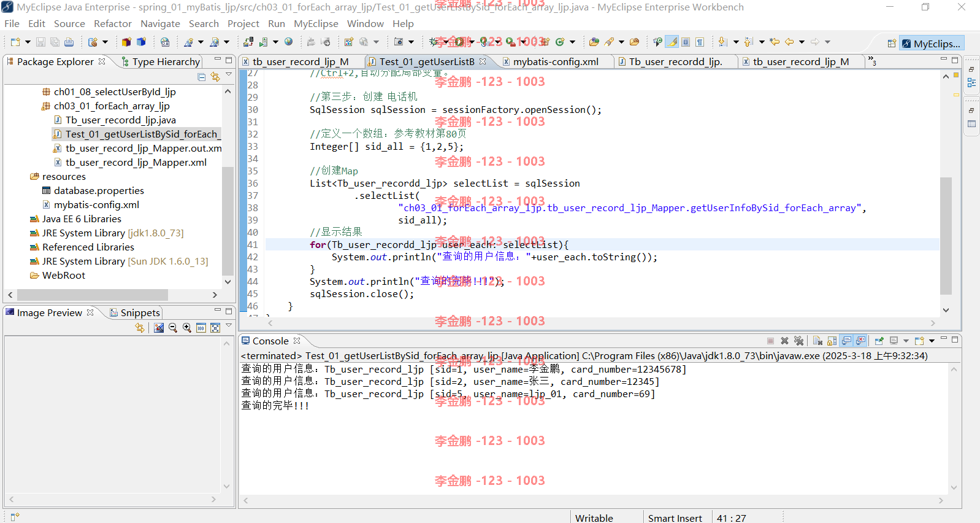Screen dimensions: 980x523
Task: Select tb_user_record_ljp_Mapper.xml tree item
Action: (x=136, y=162)
